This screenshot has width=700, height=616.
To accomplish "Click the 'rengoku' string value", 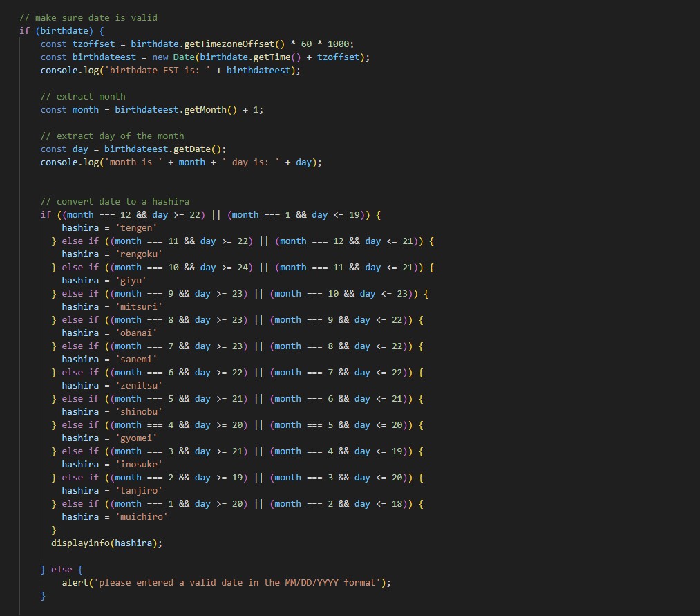I will pos(140,254).
